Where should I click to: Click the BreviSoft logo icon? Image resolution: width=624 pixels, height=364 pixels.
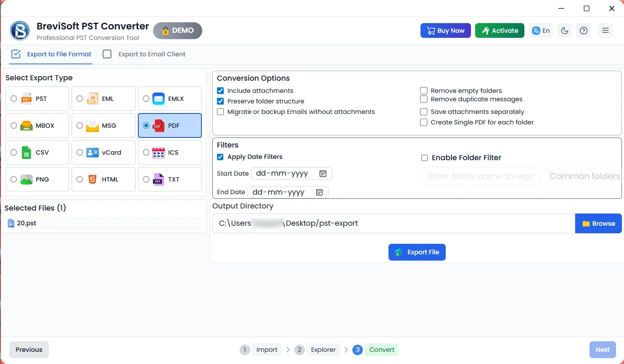tap(20, 31)
